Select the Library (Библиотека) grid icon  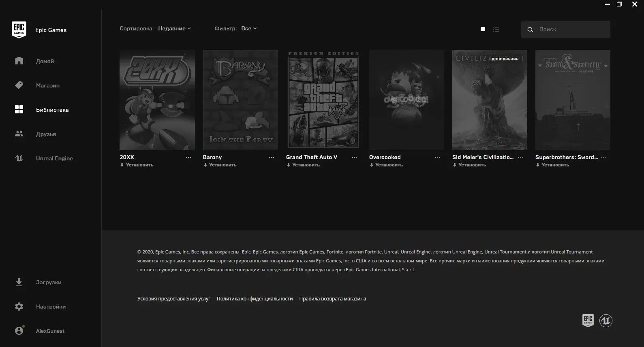pyautogui.click(x=19, y=109)
